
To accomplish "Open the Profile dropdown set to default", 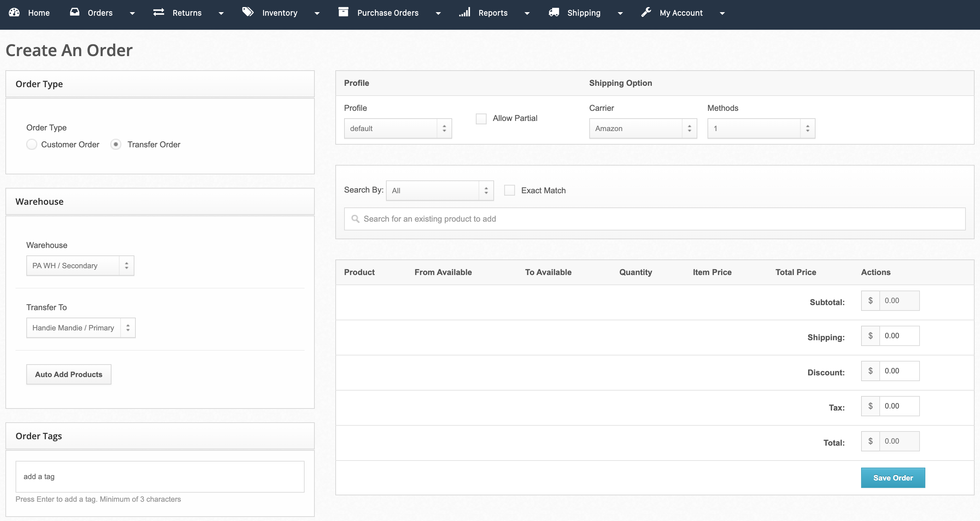I will coord(398,129).
